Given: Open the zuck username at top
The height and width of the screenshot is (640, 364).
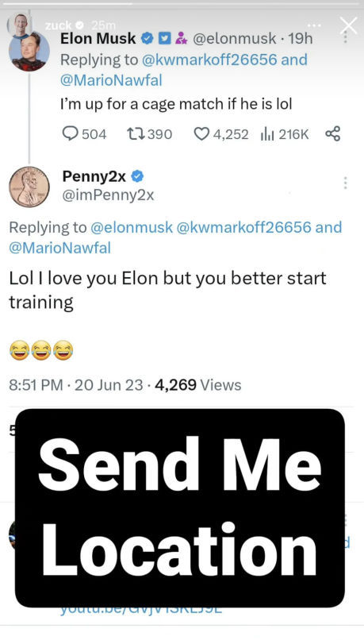Looking at the screenshot, I should click(58, 25).
